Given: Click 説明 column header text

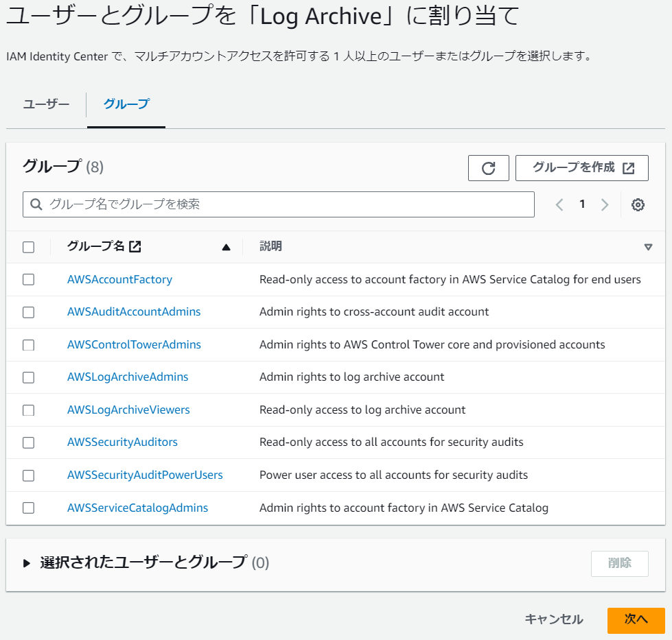Looking at the screenshot, I should 270,246.
